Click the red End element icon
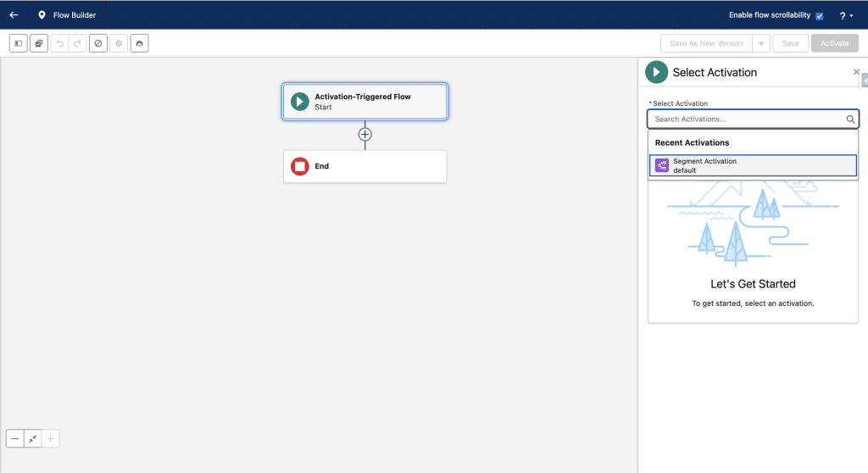The image size is (868, 473). coord(299,166)
